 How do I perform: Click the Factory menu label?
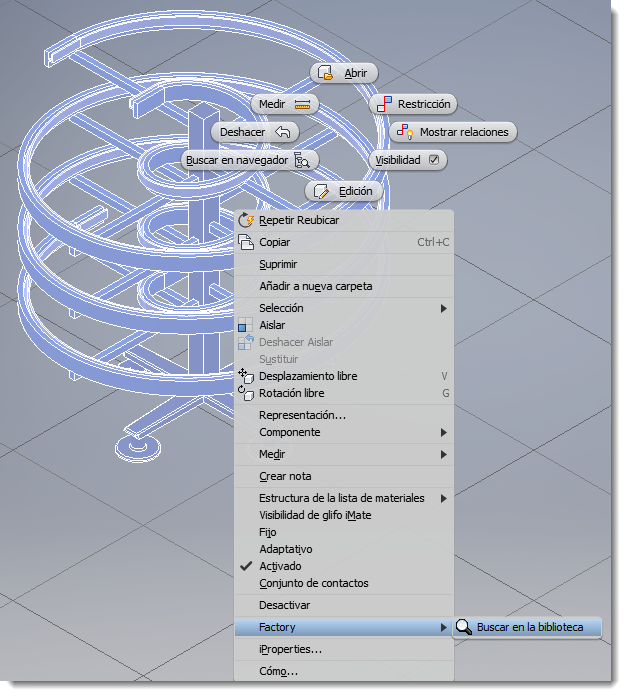pos(277,627)
